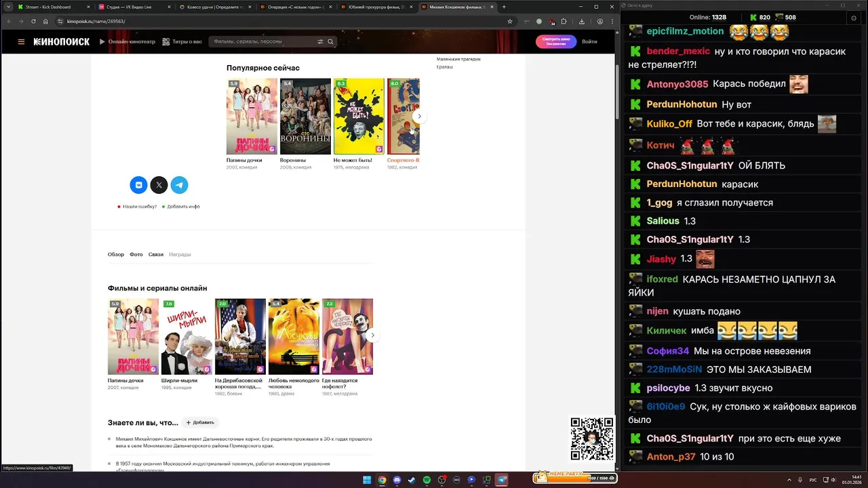
Task: Click username psilocybe in chat
Action: (668, 388)
